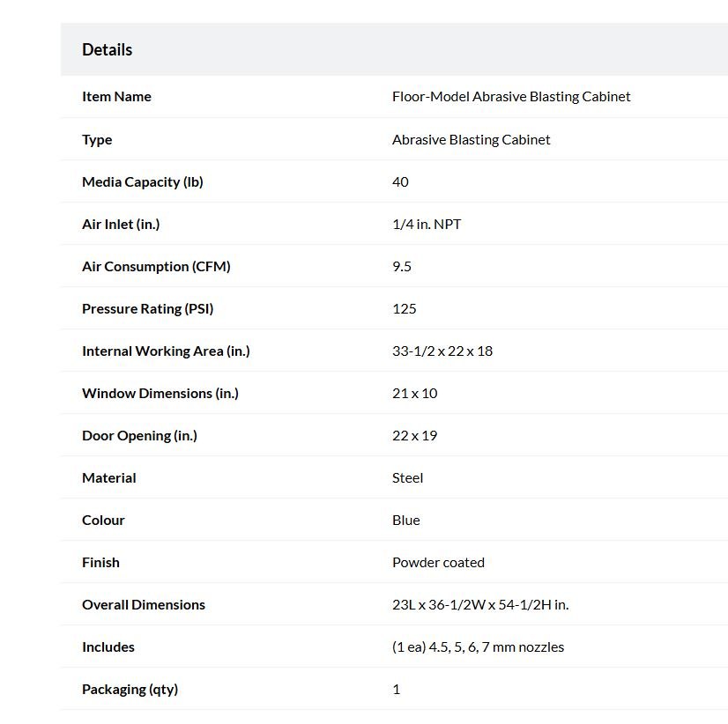The image size is (728, 724).
Task: Select the Blue colour value
Action: pos(405,520)
